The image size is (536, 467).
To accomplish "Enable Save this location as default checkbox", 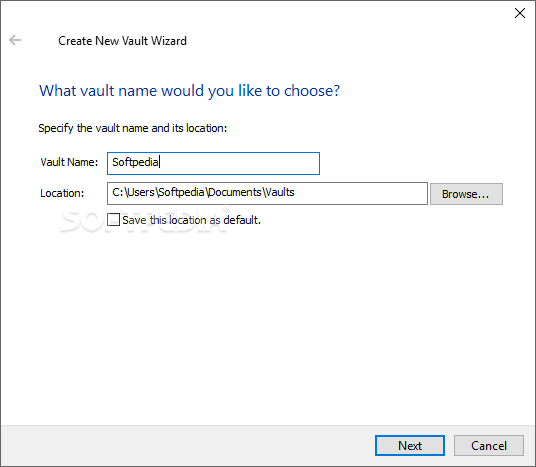I will 113,220.
